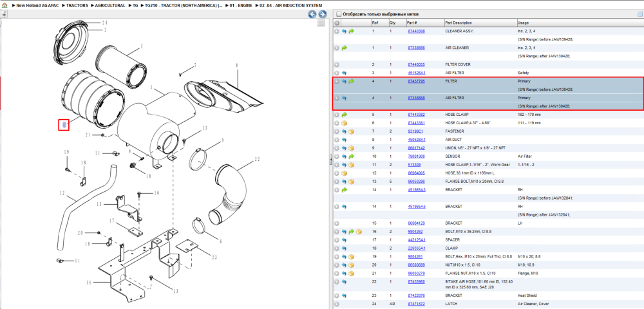Add LATCH row with plus icon
The height and width of the screenshot is (309, 644).
[x=337, y=304]
